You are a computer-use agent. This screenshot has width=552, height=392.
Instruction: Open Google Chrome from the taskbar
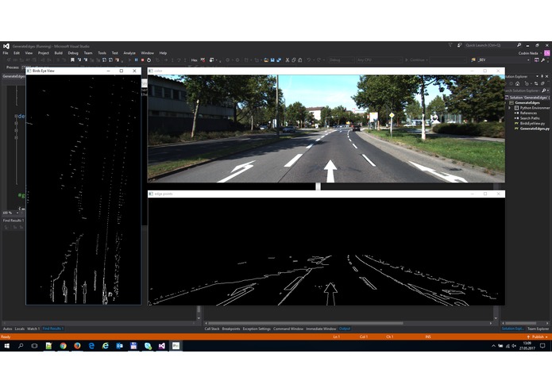tap(63, 346)
